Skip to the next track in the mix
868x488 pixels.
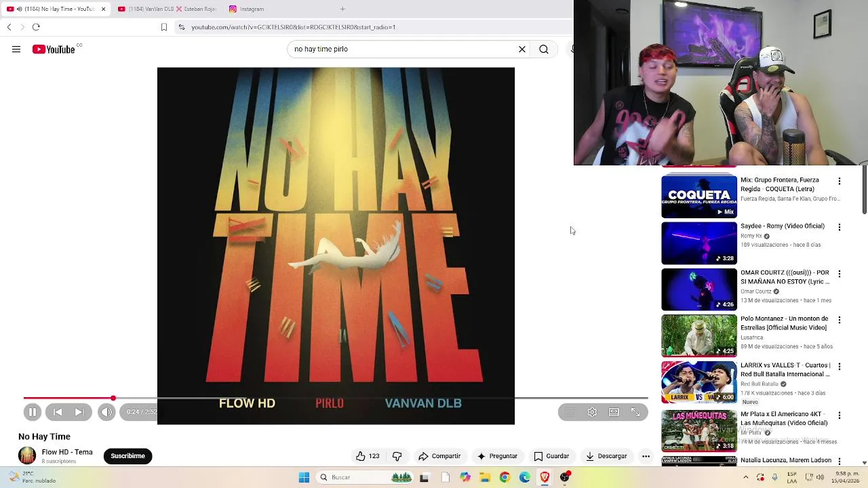point(79,412)
